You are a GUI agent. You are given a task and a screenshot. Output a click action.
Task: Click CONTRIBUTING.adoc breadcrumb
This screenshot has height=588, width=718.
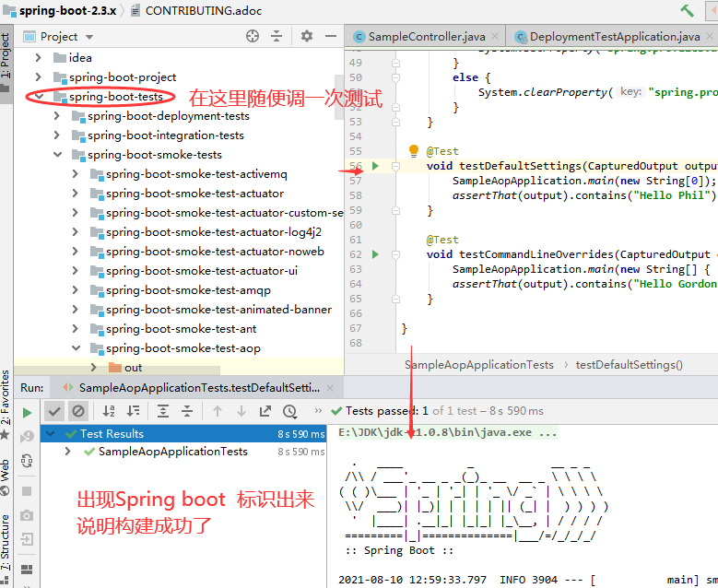196,10
